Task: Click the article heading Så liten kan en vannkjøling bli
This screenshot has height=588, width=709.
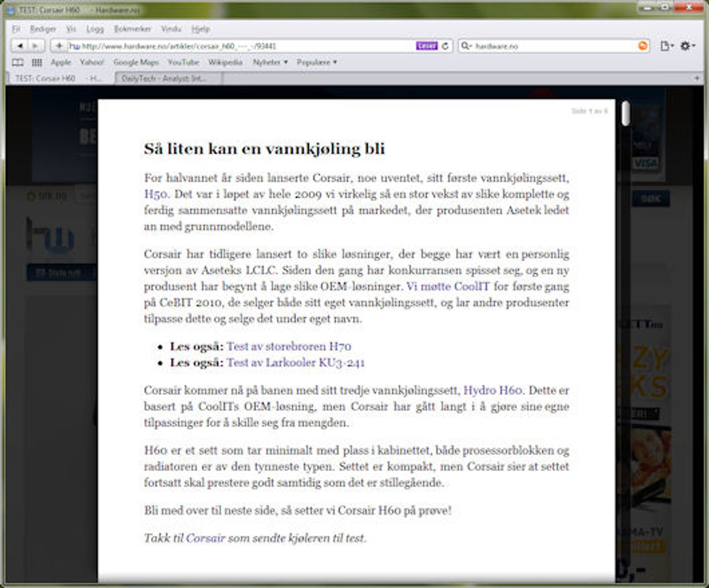Action: [264, 148]
